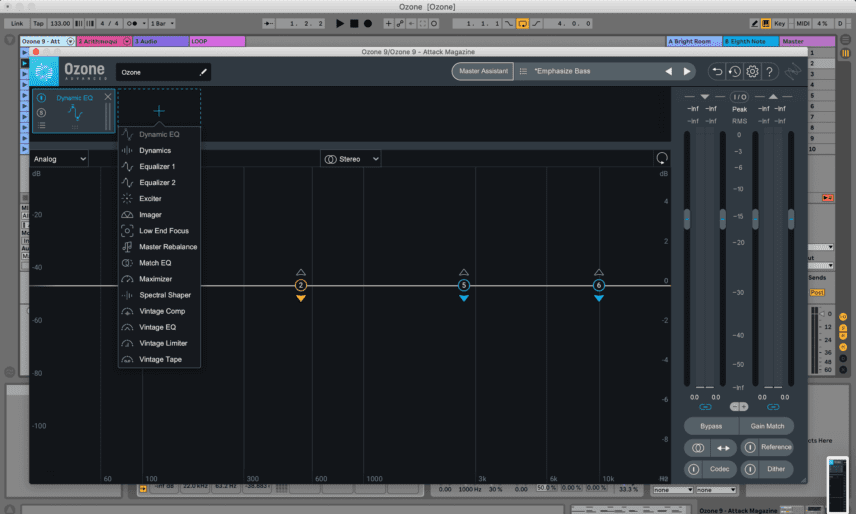Click the Ableton play button
The image size is (856, 514).
point(340,23)
